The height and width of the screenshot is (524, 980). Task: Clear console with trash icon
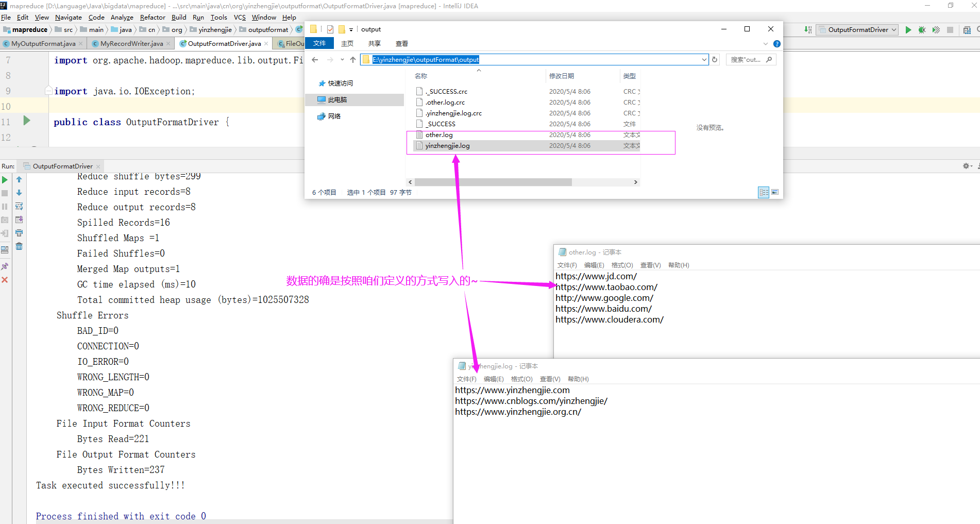click(19, 247)
